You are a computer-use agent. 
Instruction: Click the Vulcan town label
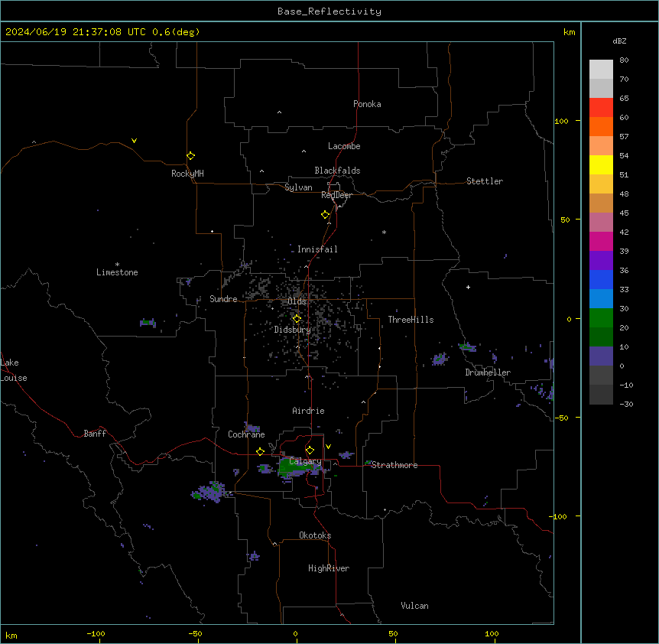tap(415, 606)
